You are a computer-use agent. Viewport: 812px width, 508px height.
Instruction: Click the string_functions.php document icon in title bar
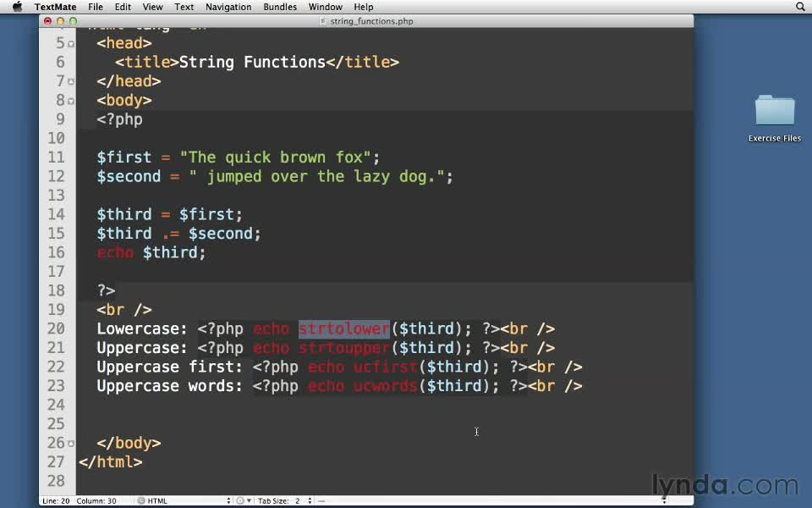[x=324, y=21]
